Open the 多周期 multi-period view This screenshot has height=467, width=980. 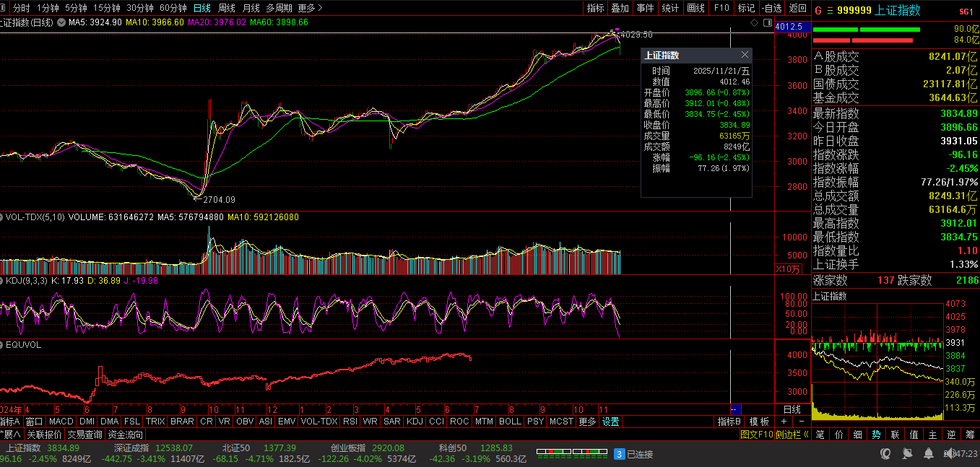(x=279, y=8)
